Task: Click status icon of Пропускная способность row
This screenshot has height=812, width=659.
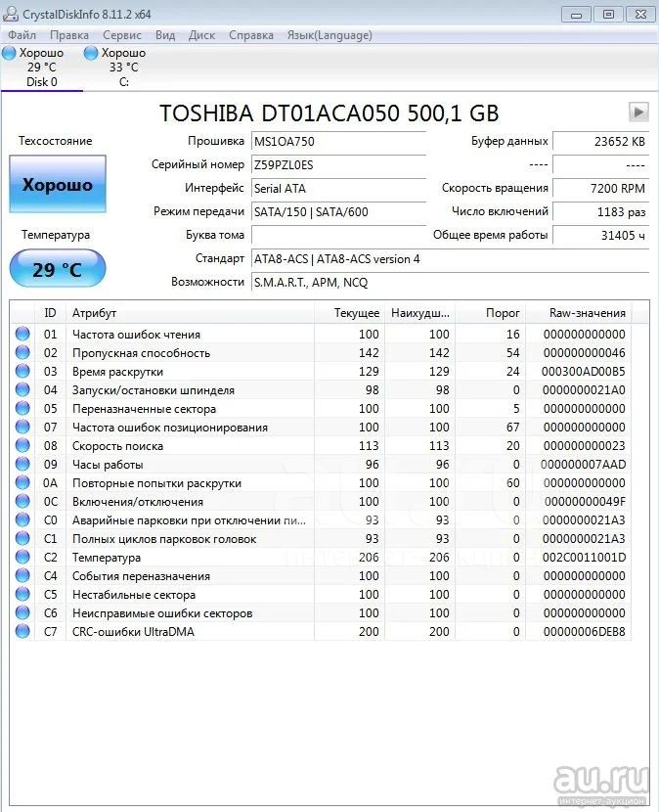Action: point(22,352)
